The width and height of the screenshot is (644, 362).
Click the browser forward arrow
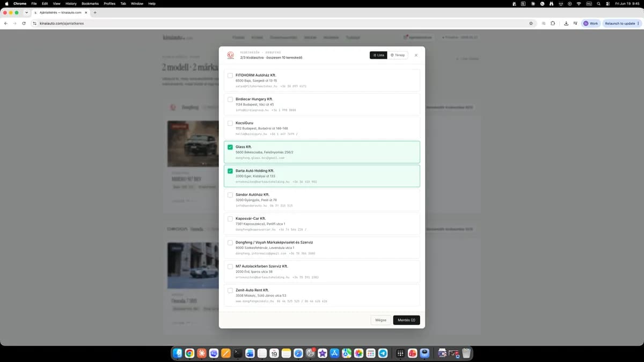14,24
